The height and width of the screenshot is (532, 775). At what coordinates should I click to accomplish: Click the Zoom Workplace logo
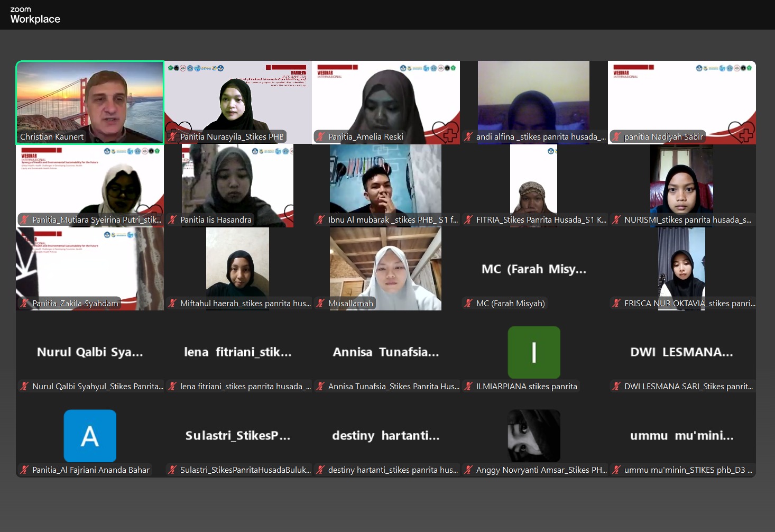35,15
